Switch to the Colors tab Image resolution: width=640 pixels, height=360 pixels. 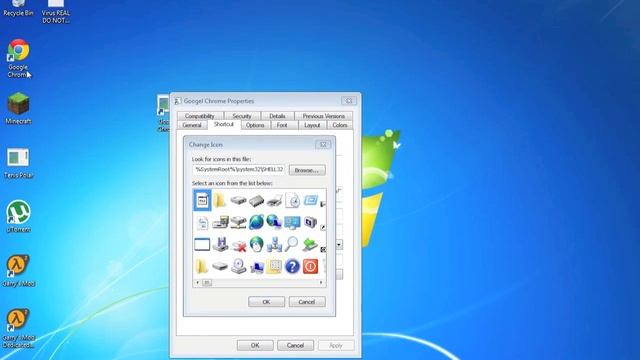click(x=340, y=125)
